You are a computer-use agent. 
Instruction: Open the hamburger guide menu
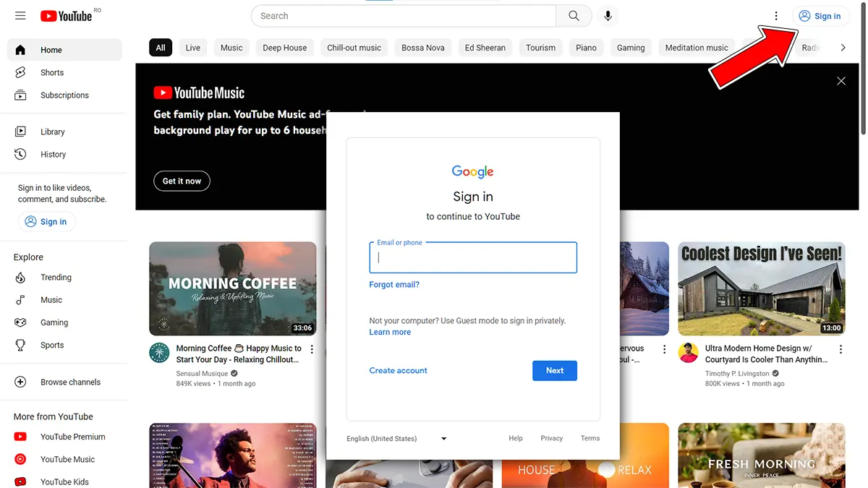[20, 16]
